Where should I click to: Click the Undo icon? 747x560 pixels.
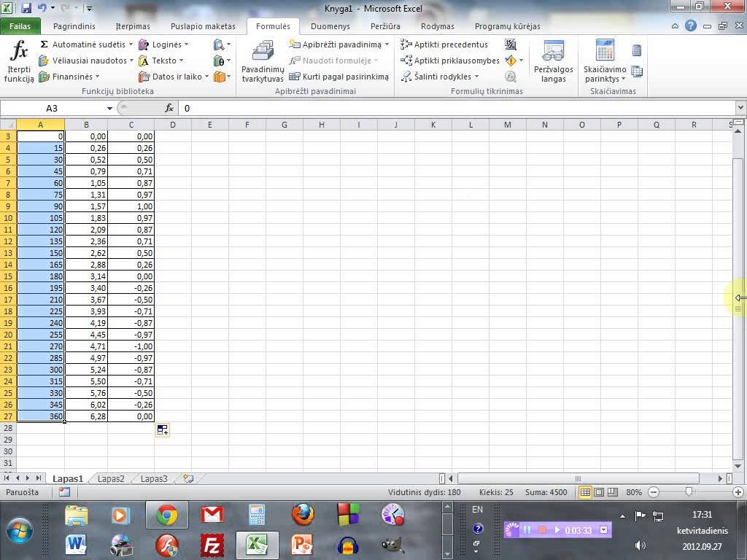(42, 8)
